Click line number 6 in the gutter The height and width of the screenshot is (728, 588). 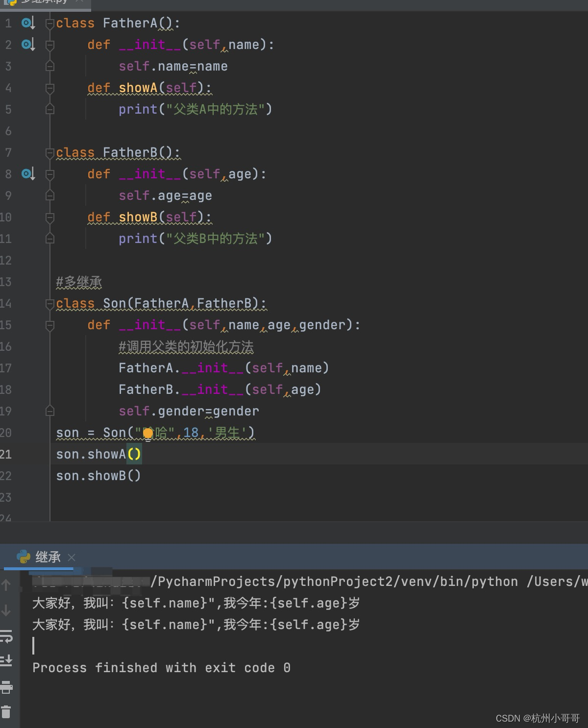pyautogui.click(x=8, y=131)
